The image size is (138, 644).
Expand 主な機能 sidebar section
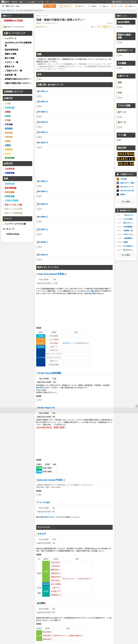(x=118, y=68)
